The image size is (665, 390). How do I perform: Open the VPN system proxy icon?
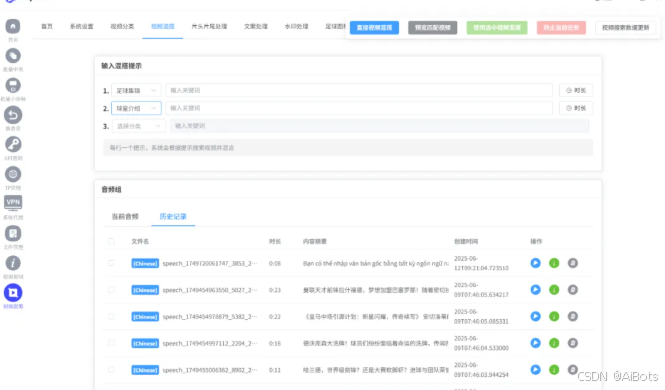point(13,203)
